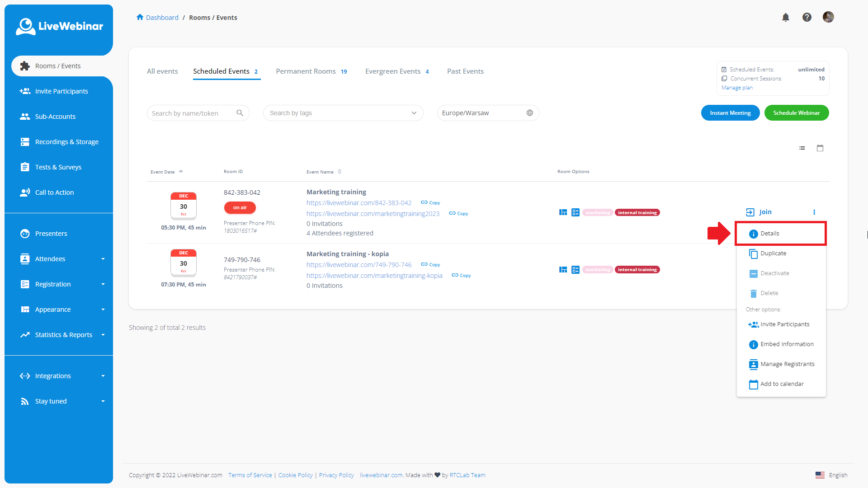Expand Search by tags dropdown
This screenshot has width=868, height=488.
click(414, 113)
